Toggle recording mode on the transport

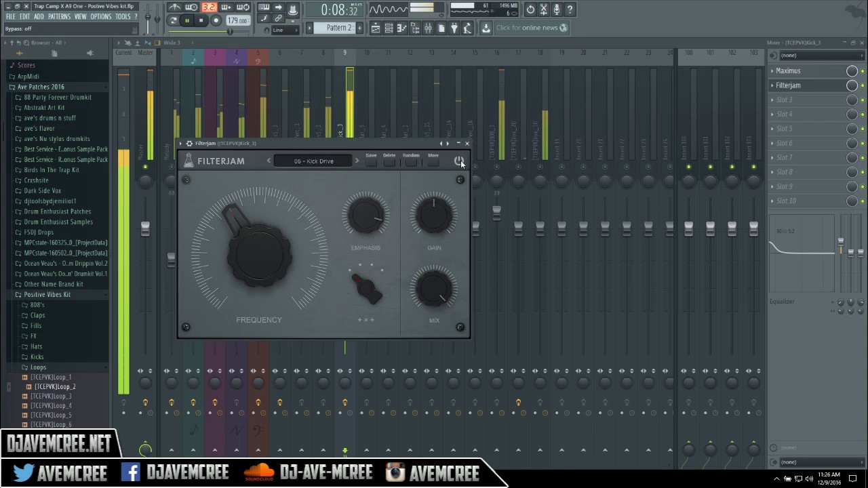click(x=216, y=21)
